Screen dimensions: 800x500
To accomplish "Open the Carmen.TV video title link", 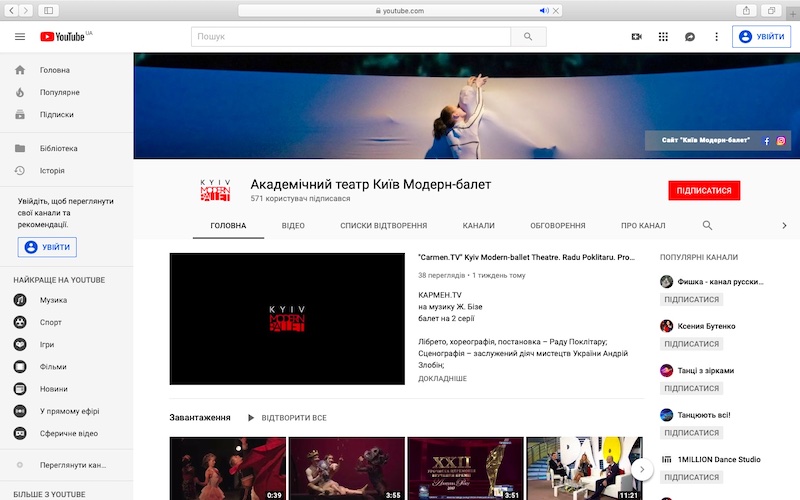I will (527, 257).
